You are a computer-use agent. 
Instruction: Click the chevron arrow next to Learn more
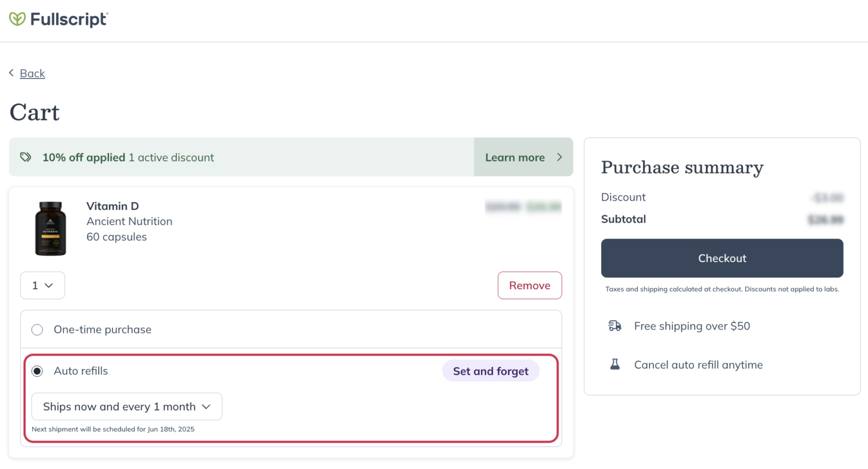coord(559,157)
